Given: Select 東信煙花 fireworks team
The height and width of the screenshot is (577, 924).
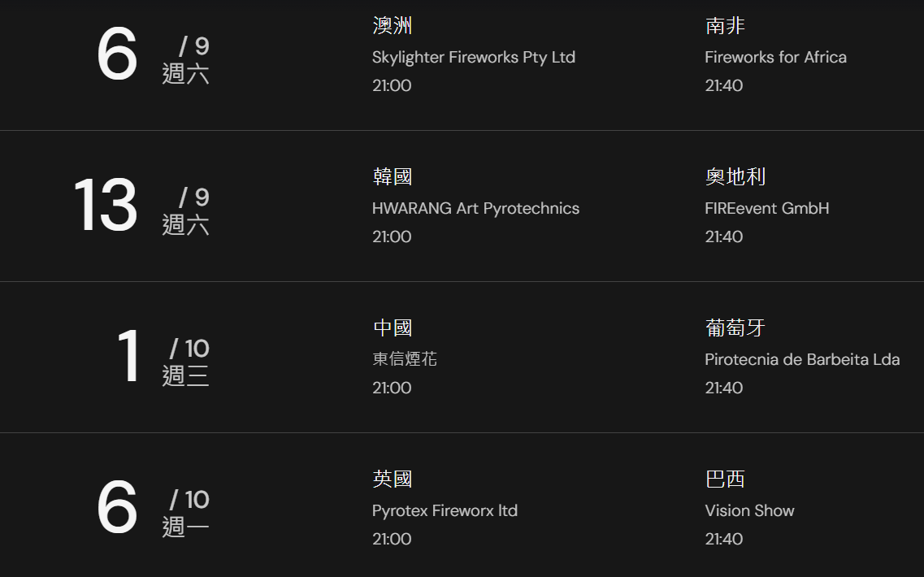Looking at the screenshot, I should (405, 359).
